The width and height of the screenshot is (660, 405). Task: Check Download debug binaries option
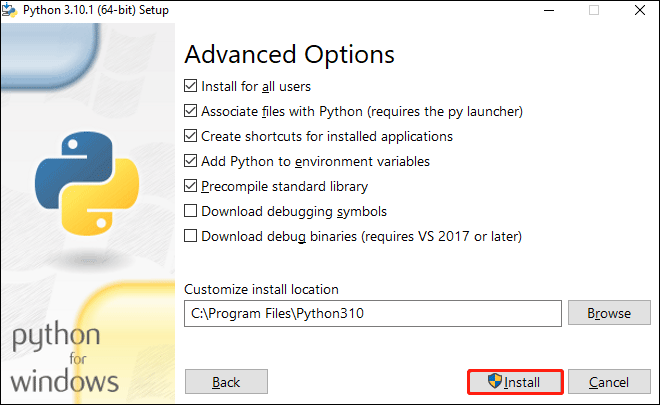190,236
